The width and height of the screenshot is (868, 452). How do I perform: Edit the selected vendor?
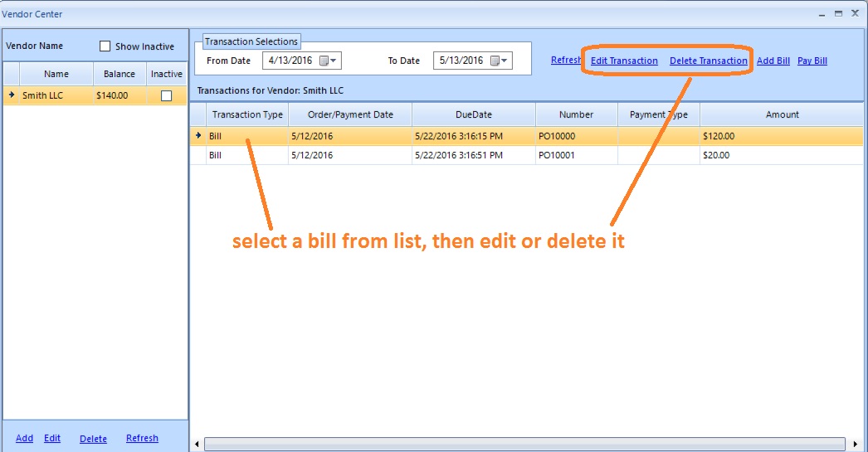[52, 438]
